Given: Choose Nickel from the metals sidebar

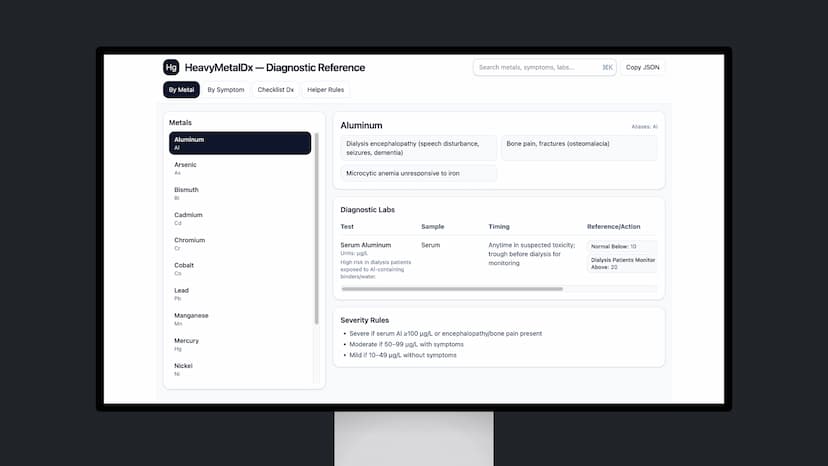Looking at the screenshot, I should click(240, 369).
